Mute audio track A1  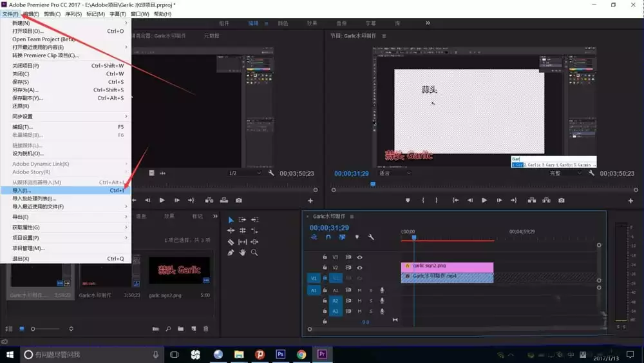(359, 290)
